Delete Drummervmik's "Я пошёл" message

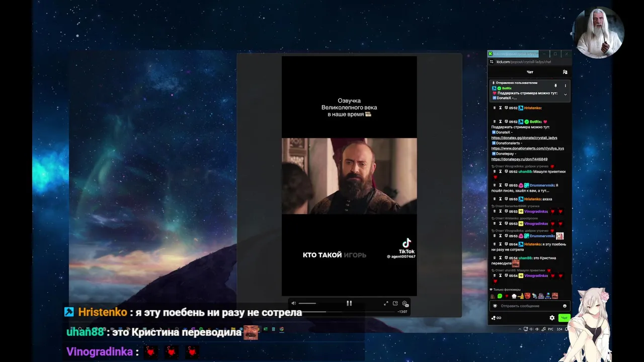(495, 186)
